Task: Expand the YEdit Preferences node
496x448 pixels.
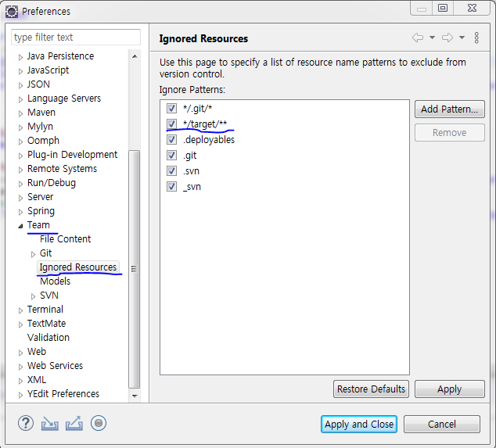Action: tap(20, 395)
